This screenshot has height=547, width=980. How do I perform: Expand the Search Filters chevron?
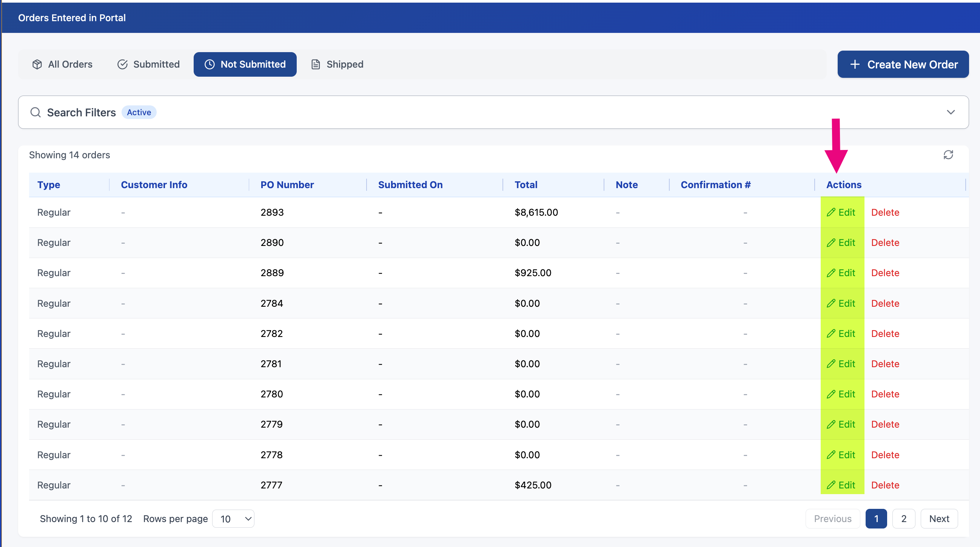(950, 112)
